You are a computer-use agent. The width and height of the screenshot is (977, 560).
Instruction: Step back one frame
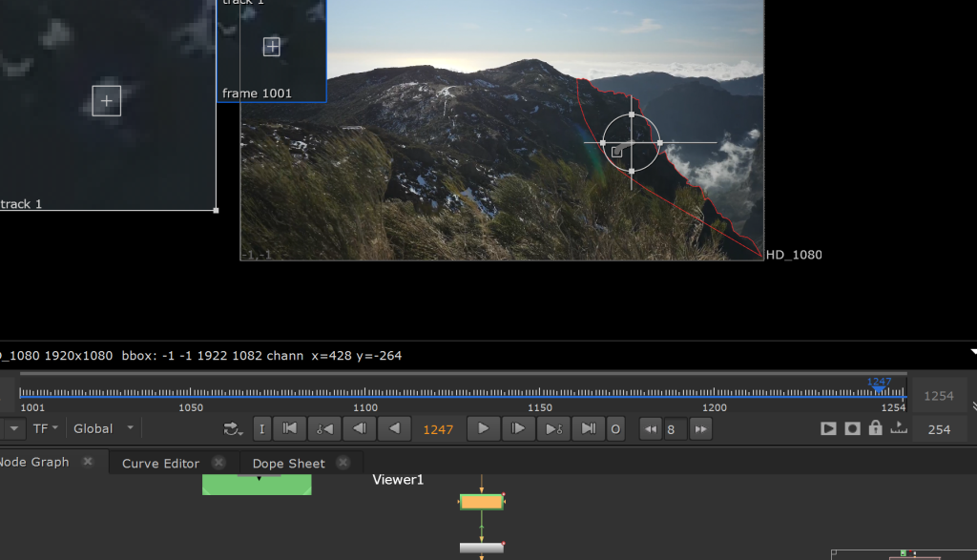(360, 429)
